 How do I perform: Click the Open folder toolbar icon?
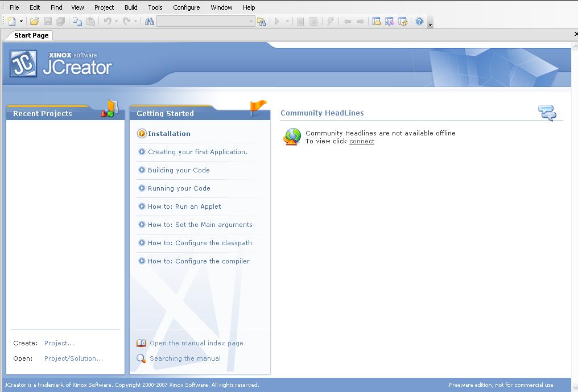[x=34, y=22]
